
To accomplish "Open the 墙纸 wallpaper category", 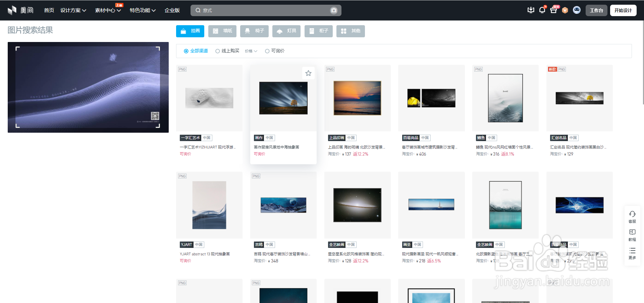I will [x=222, y=31].
